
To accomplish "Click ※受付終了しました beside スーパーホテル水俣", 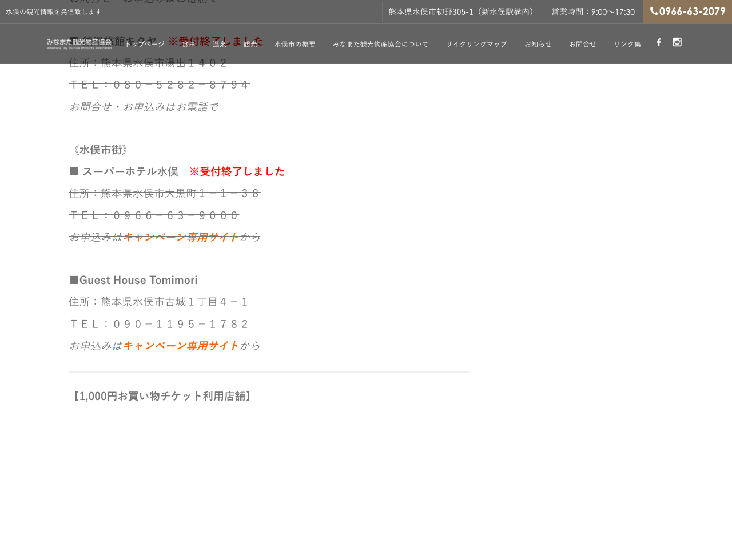I will (237, 171).
